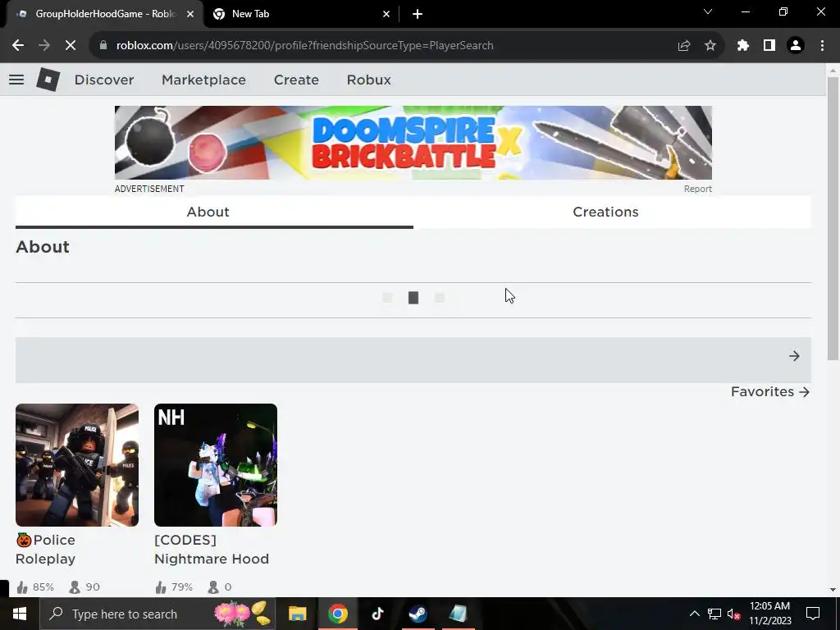Expand the tab search chevron

click(708, 11)
